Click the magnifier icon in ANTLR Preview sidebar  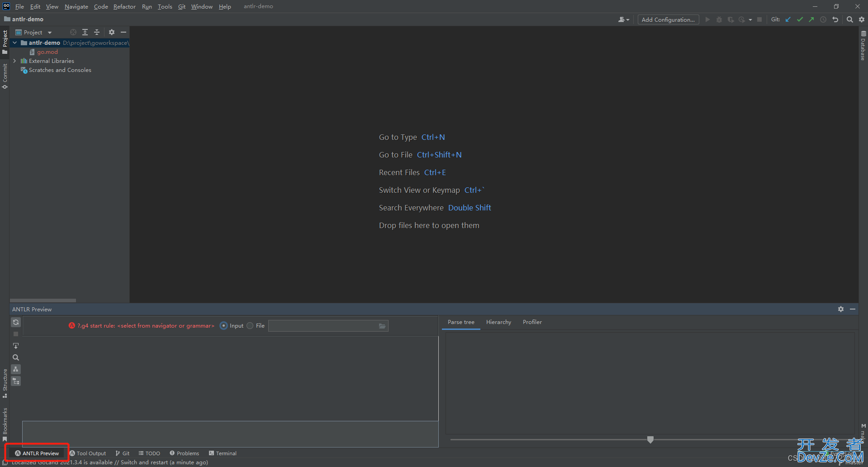16,357
